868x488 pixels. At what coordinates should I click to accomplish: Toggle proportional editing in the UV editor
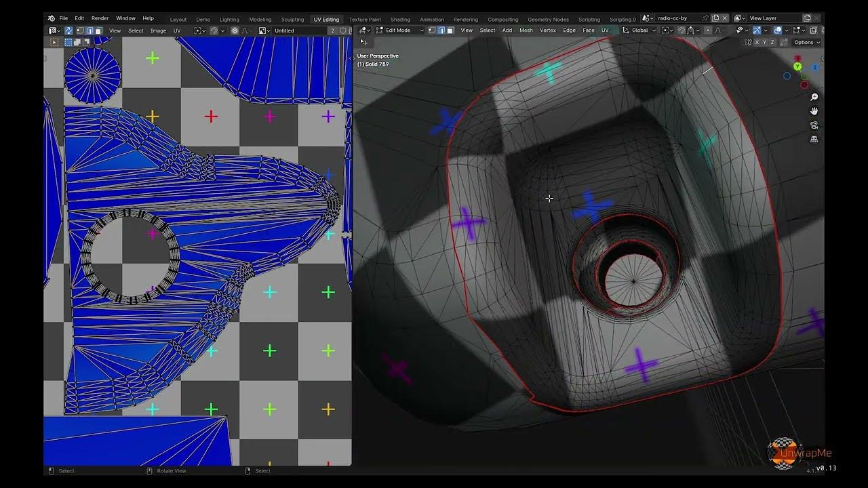click(x=235, y=30)
